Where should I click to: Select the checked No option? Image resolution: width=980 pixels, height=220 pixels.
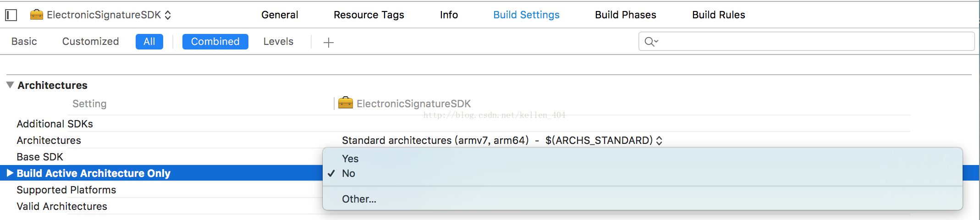(348, 173)
